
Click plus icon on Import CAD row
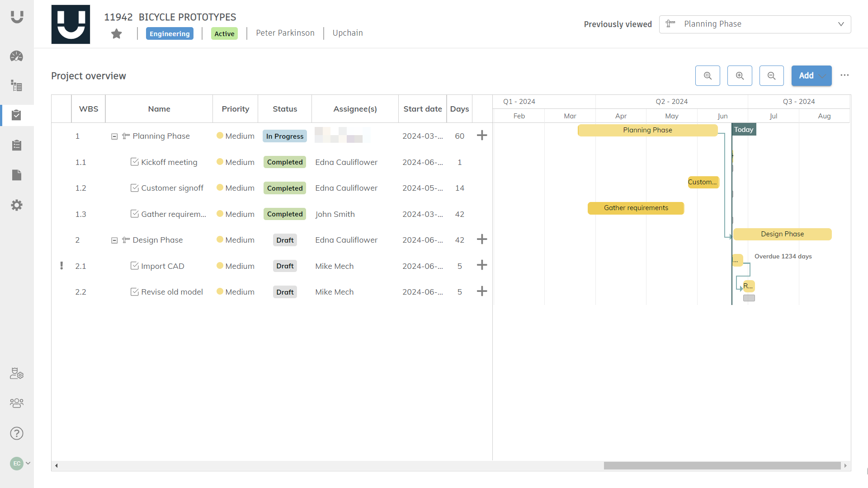482,265
